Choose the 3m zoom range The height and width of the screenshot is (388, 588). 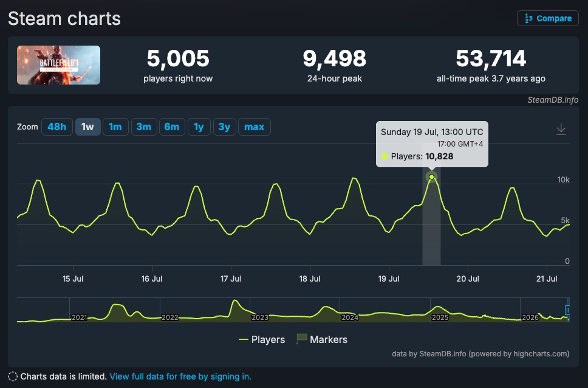(x=144, y=127)
